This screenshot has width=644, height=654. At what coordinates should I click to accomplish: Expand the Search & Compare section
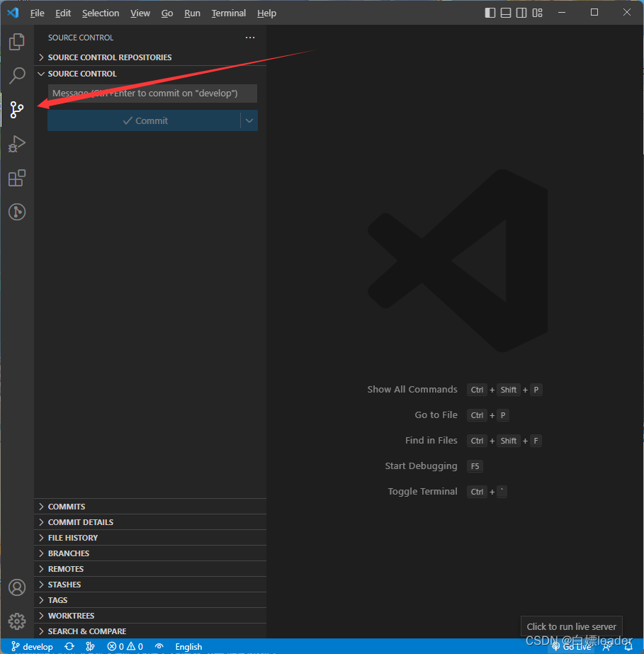150,631
